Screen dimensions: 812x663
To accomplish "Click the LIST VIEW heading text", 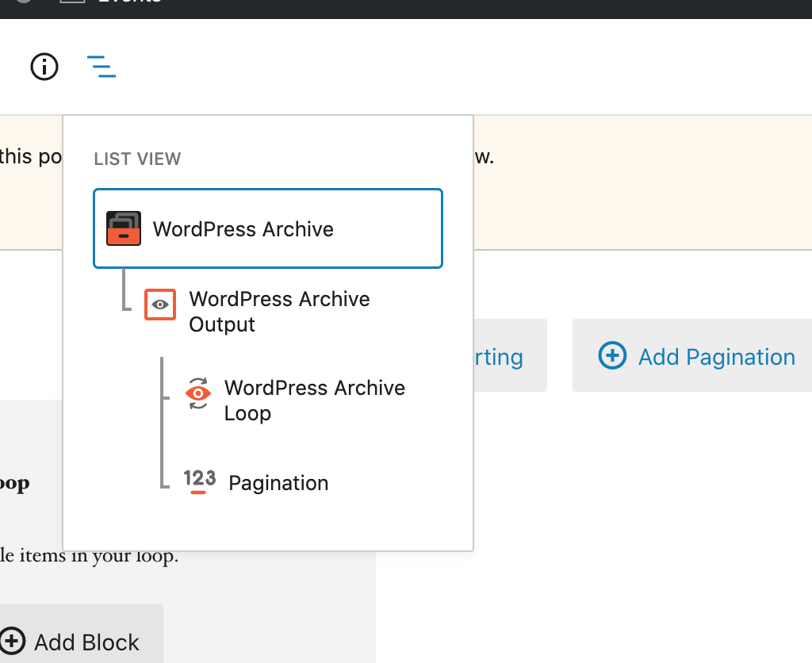I will click(x=137, y=159).
